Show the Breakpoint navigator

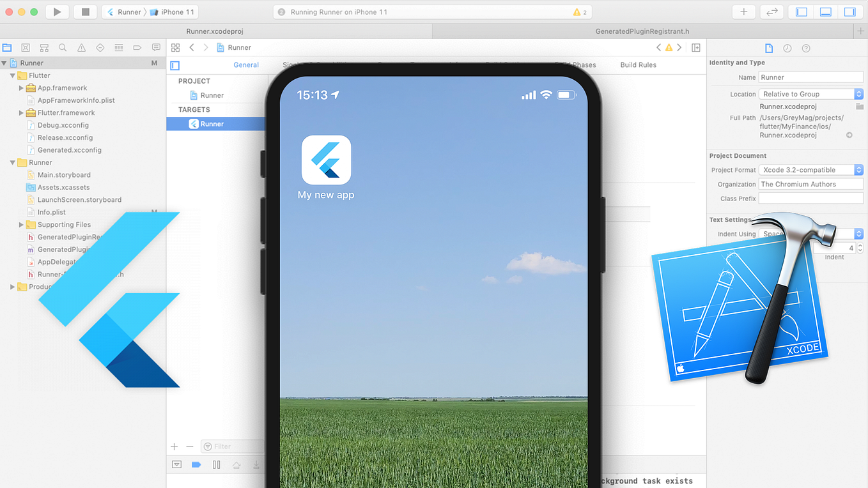coord(137,47)
